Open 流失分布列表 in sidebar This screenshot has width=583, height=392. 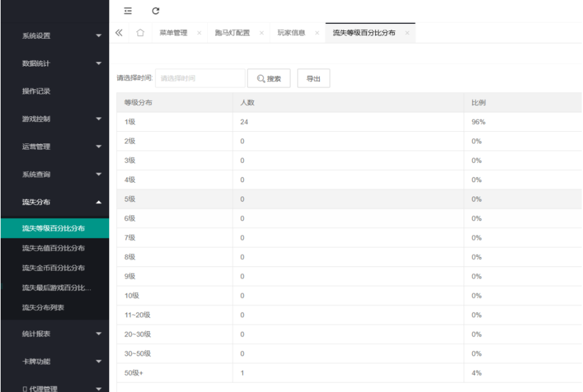(x=43, y=307)
